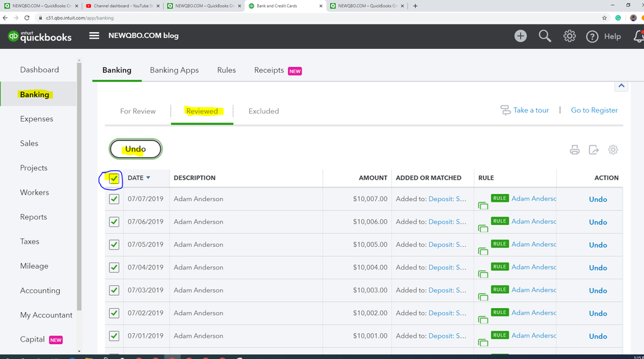Switch to Banking Apps tab
The image size is (644, 359).
point(174,70)
